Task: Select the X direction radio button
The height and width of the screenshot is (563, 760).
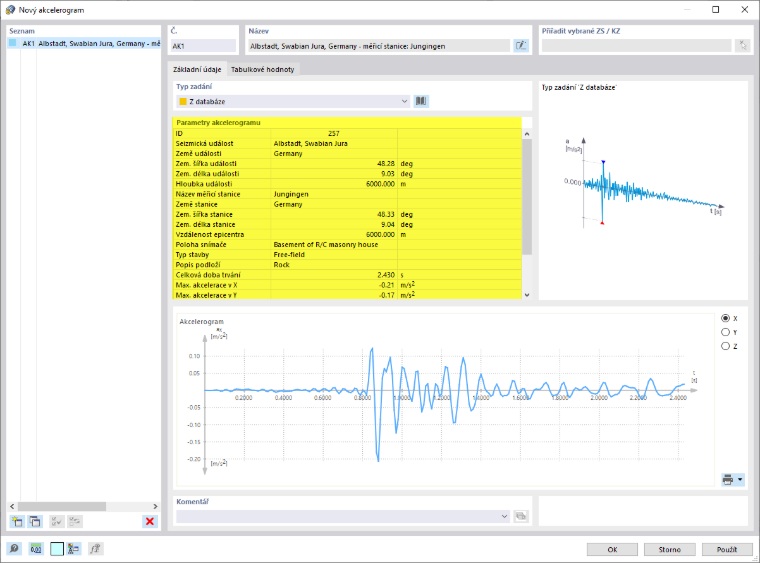Action: tap(726, 318)
